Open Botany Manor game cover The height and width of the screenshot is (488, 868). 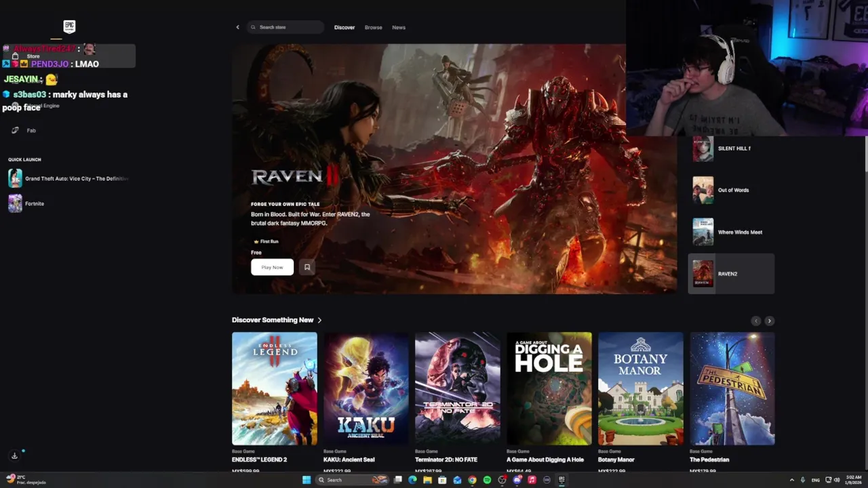click(641, 388)
